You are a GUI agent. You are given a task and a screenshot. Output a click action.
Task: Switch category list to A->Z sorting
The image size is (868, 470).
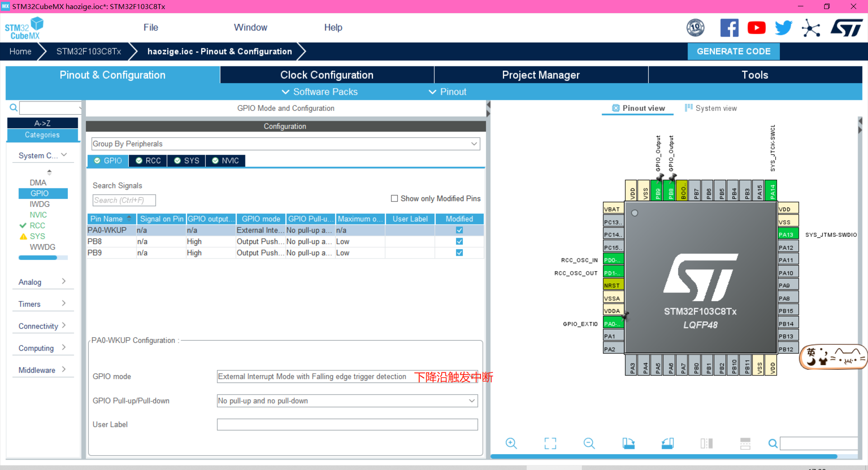(42, 123)
